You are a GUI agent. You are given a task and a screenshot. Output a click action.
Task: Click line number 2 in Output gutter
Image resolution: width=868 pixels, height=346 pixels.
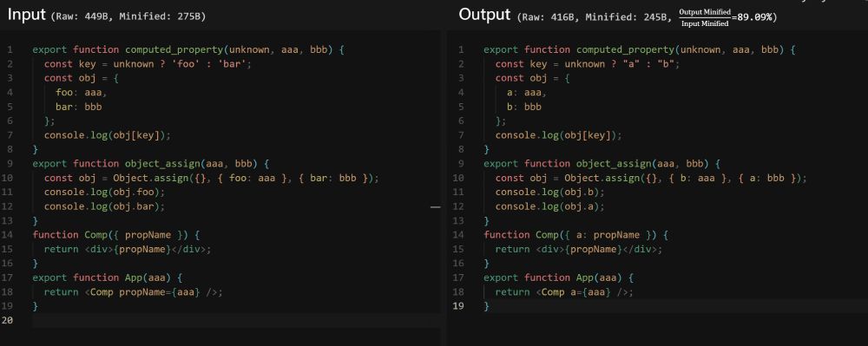pyautogui.click(x=461, y=64)
